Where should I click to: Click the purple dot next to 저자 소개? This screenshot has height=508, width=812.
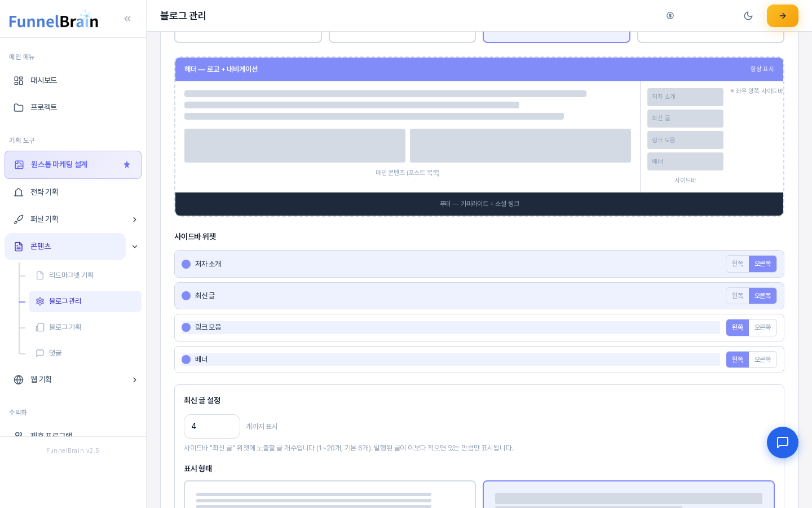click(186, 264)
